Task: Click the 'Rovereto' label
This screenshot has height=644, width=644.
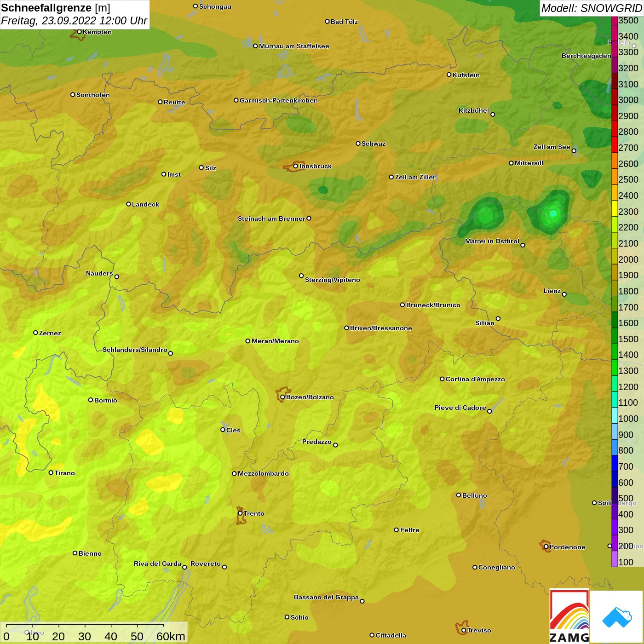Action: coord(206,563)
